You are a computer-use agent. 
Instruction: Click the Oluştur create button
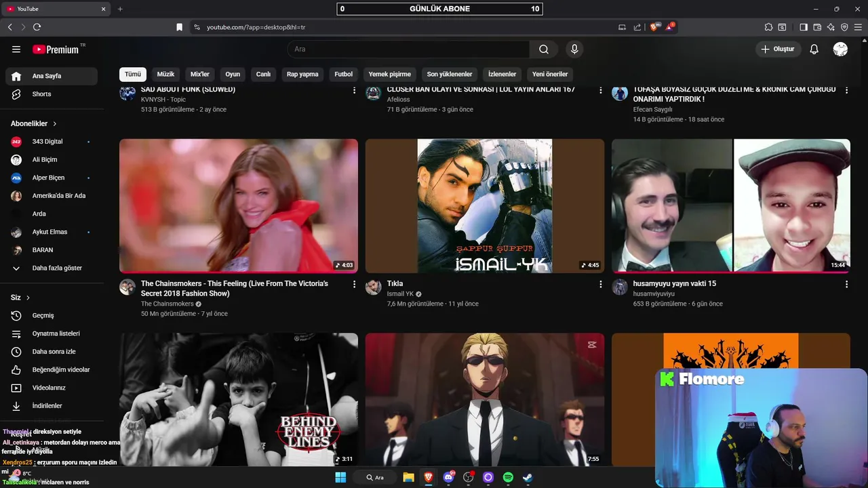778,49
